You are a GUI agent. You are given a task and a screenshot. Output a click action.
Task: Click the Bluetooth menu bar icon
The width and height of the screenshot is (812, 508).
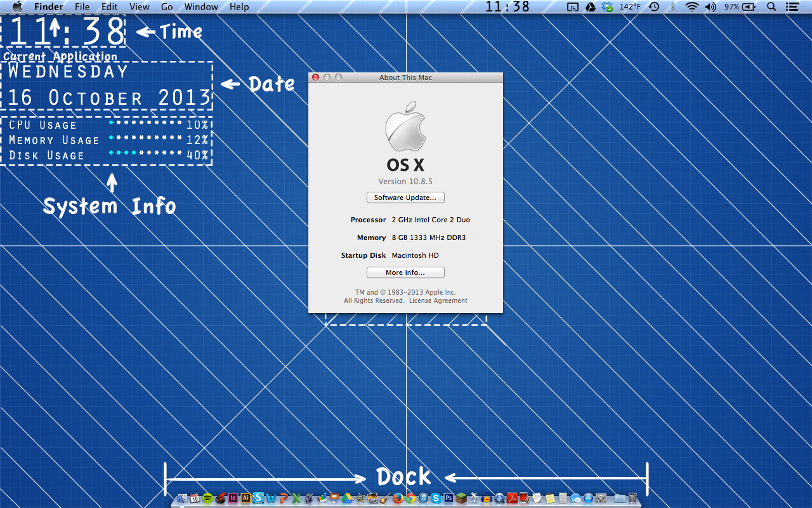(673, 7)
